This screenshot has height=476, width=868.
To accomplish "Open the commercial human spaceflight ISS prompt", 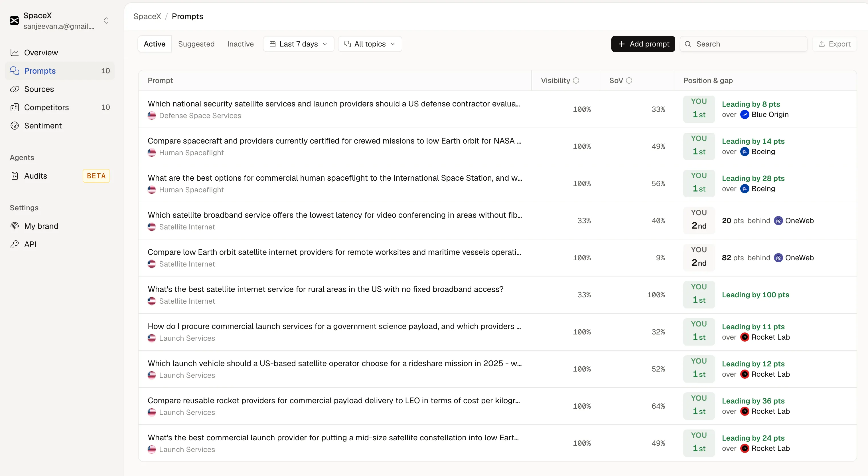I will pos(335,178).
